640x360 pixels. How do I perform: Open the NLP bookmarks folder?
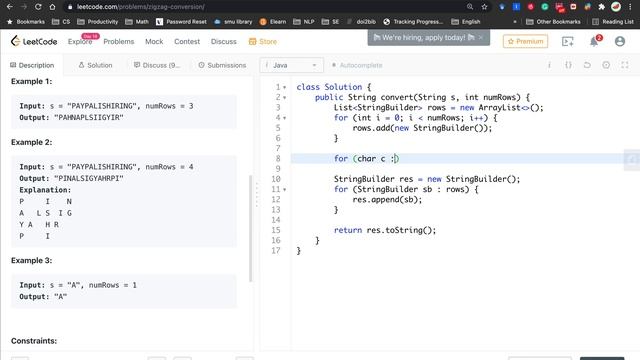(x=304, y=22)
